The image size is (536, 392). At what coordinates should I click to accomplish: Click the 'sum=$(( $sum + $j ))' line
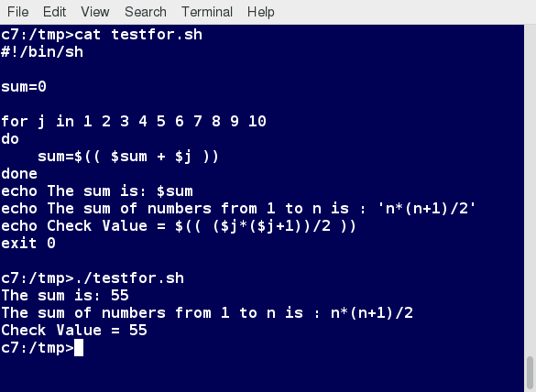pos(128,157)
